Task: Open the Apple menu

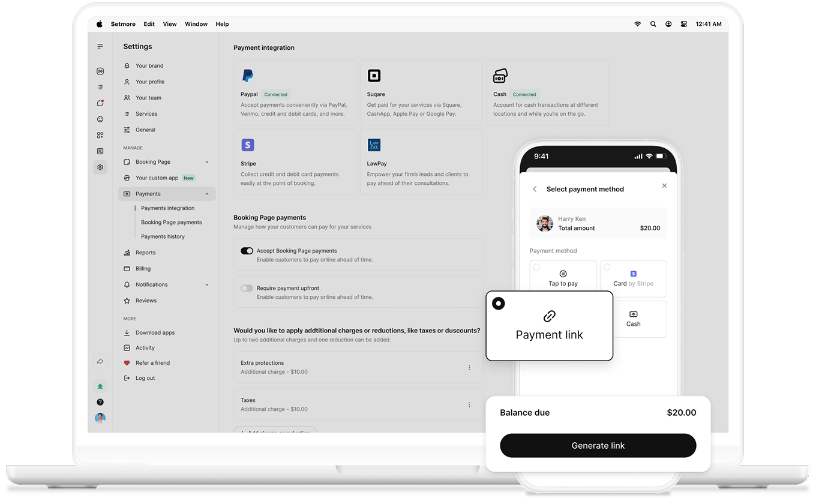Action: tap(100, 24)
